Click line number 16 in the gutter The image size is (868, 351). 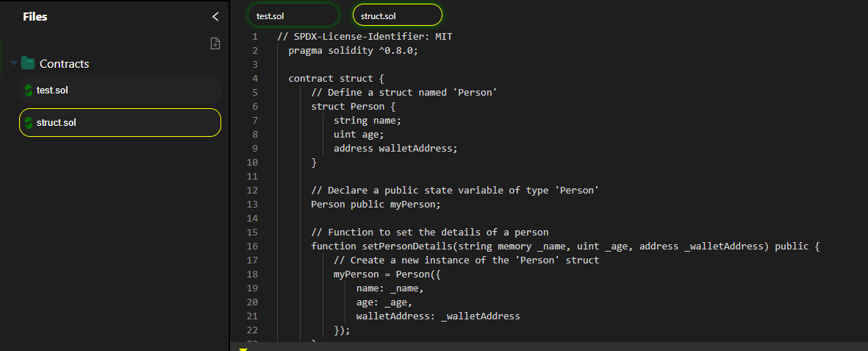click(254, 246)
